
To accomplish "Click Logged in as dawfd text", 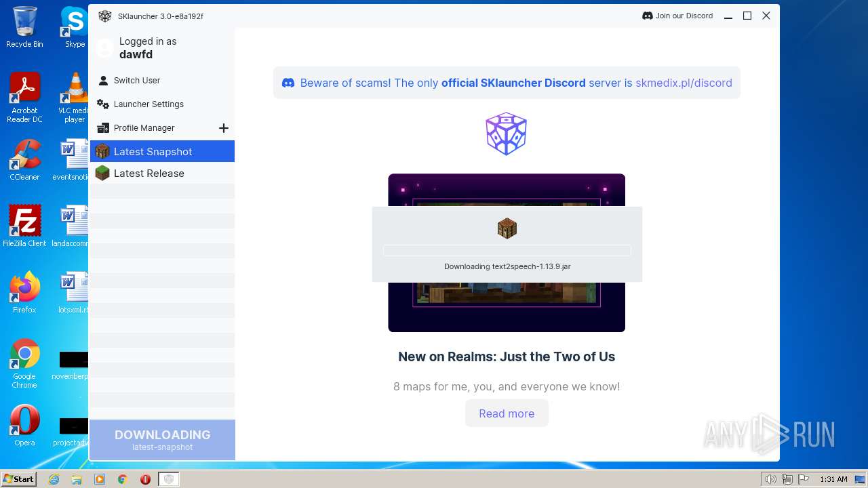I will click(x=148, y=47).
